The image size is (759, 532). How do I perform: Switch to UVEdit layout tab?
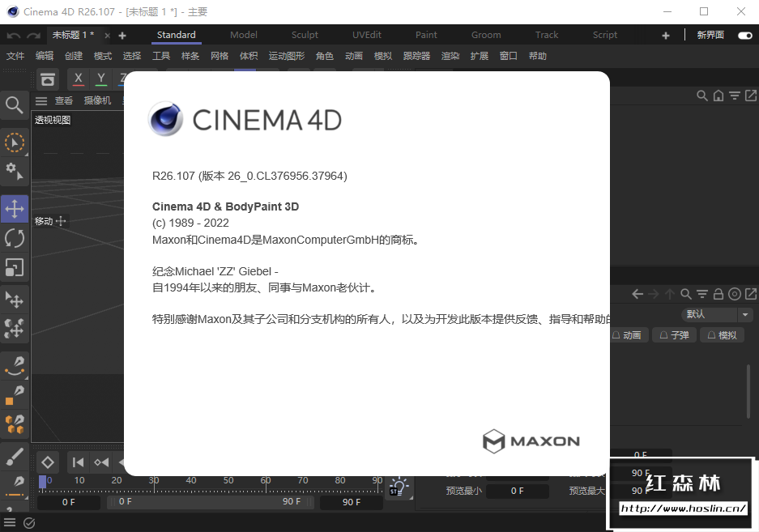(x=366, y=35)
